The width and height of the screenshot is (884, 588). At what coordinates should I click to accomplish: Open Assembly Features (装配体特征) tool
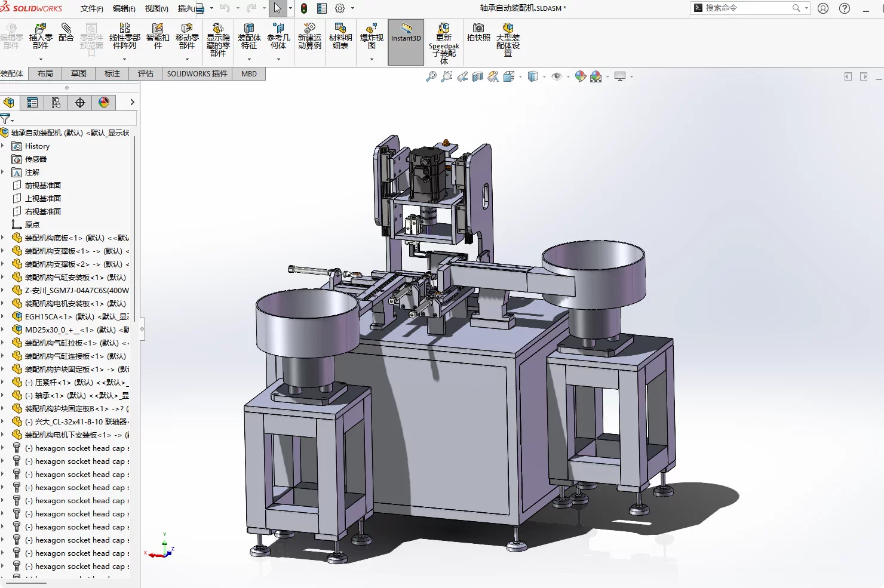(x=249, y=36)
